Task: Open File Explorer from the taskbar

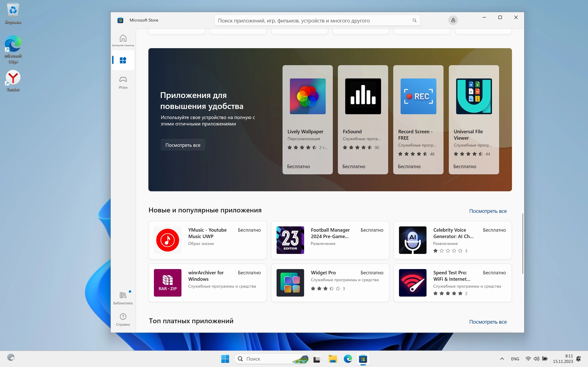Action: [x=332, y=359]
